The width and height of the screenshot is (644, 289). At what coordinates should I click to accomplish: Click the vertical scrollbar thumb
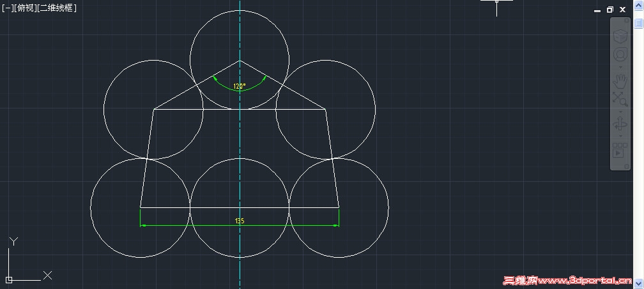pyautogui.click(x=639, y=24)
